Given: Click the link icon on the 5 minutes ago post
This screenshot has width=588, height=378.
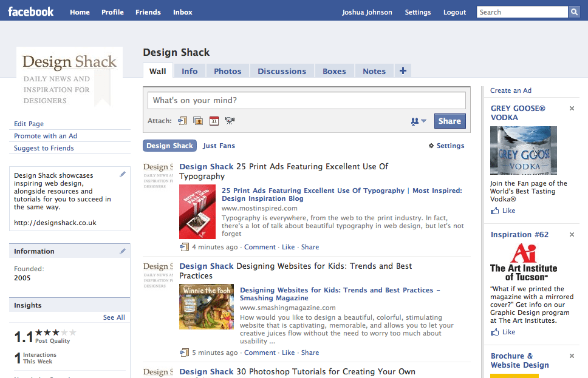Looking at the screenshot, I should (184, 353).
